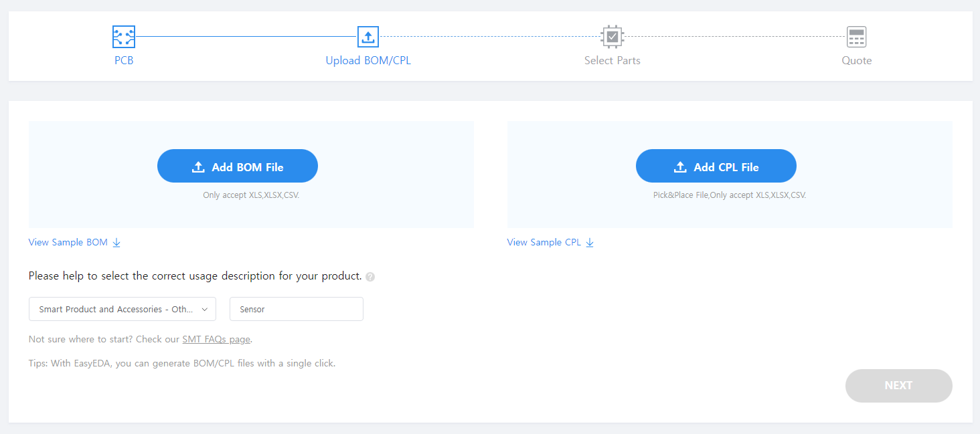Click upload icon inside Add BOM File
The height and width of the screenshot is (434, 980).
[198, 167]
